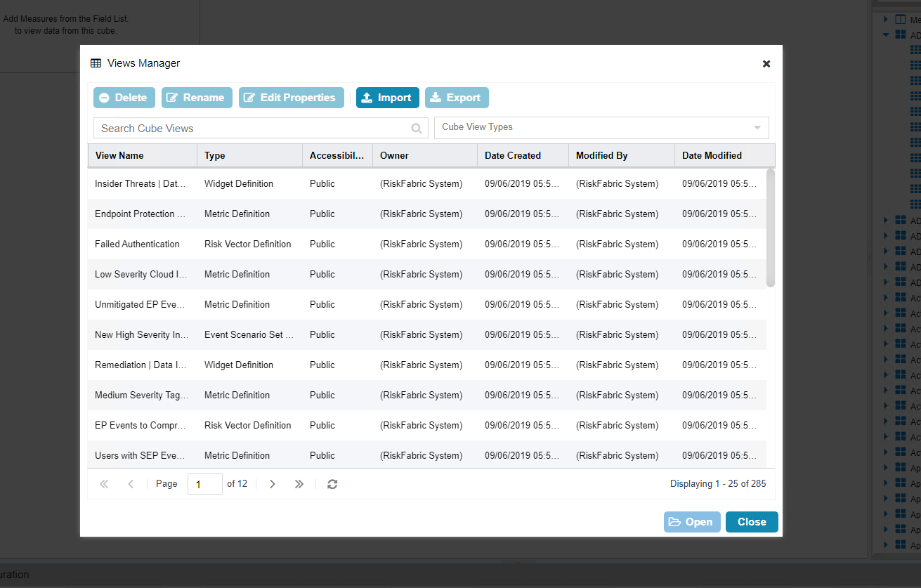921x588 pixels.
Task: Go to previous page arrow
Action: [x=131, y=484]
